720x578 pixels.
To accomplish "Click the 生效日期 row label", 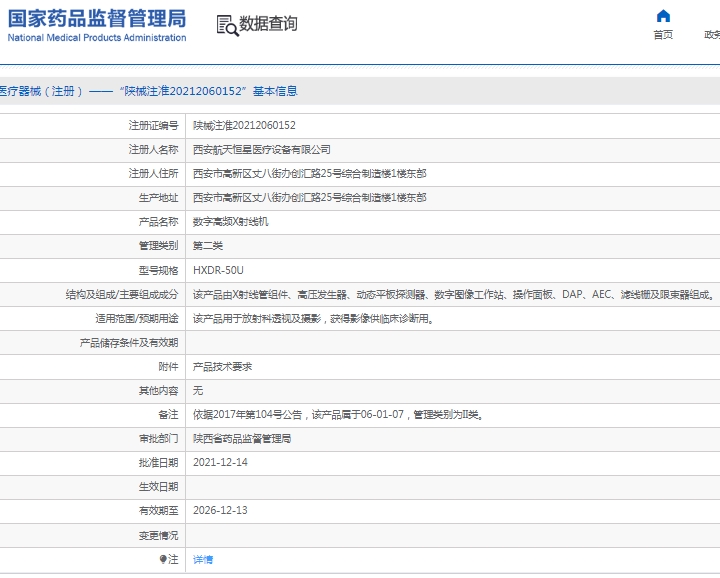I will point(158,487).
